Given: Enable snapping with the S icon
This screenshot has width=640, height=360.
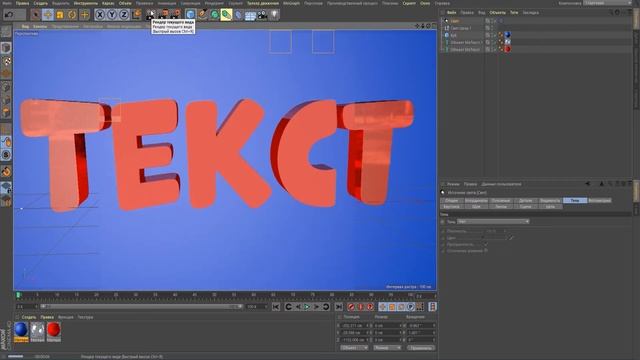Looking at the screenshot, I should click(x=6, y=155).
